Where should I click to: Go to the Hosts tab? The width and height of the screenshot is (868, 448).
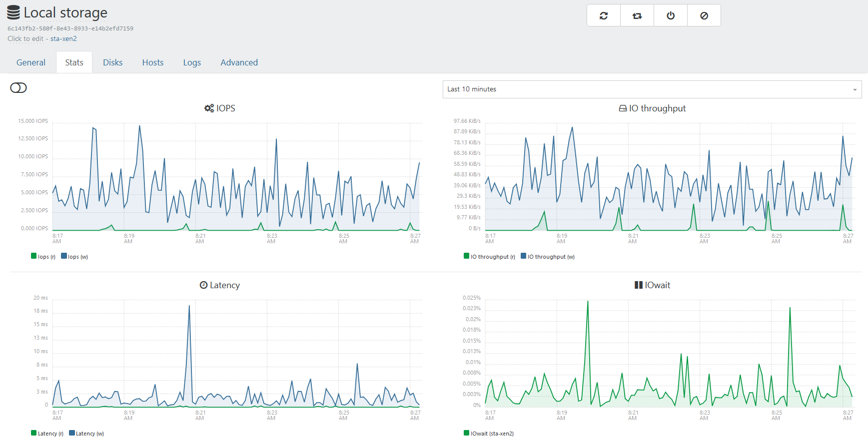tap(153, 62)
